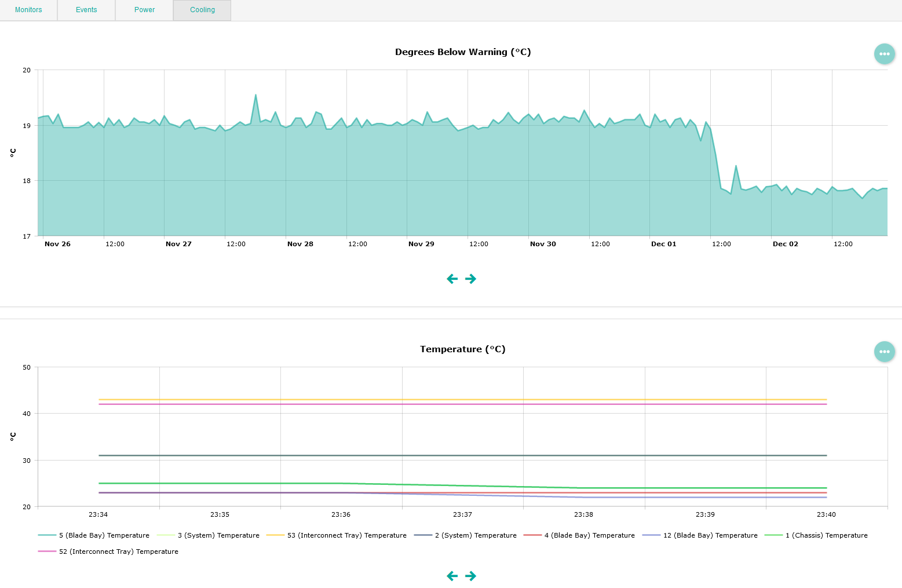Switch to the Events tab

[x=86, y=10]
